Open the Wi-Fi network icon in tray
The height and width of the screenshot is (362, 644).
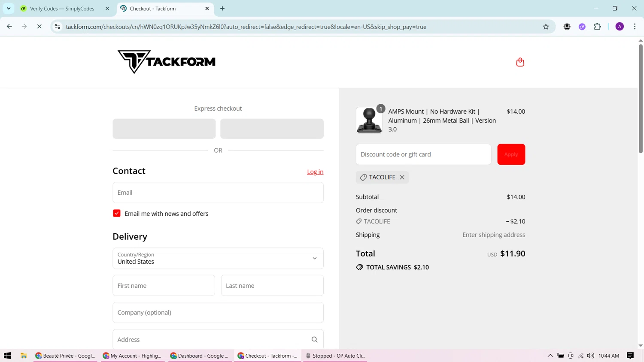click(x=581, y=356)
